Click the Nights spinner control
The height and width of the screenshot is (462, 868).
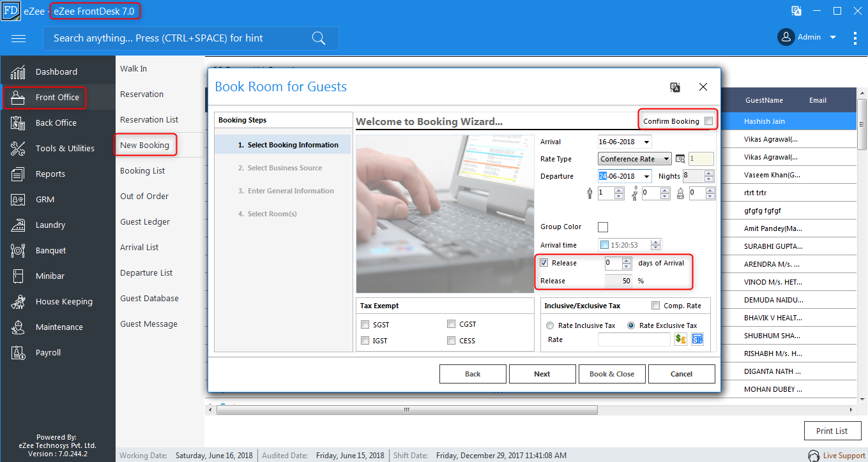[x=709, y=176]
